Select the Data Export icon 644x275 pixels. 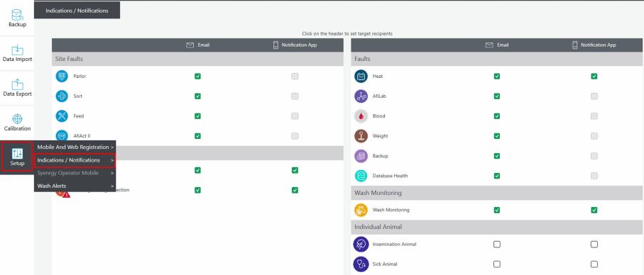coord(17,84)
